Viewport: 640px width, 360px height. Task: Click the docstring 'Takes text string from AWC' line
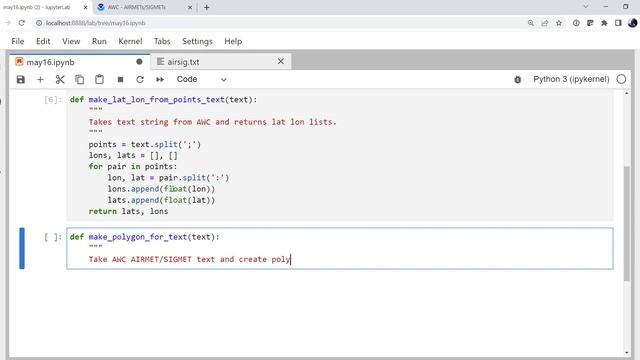212,122
